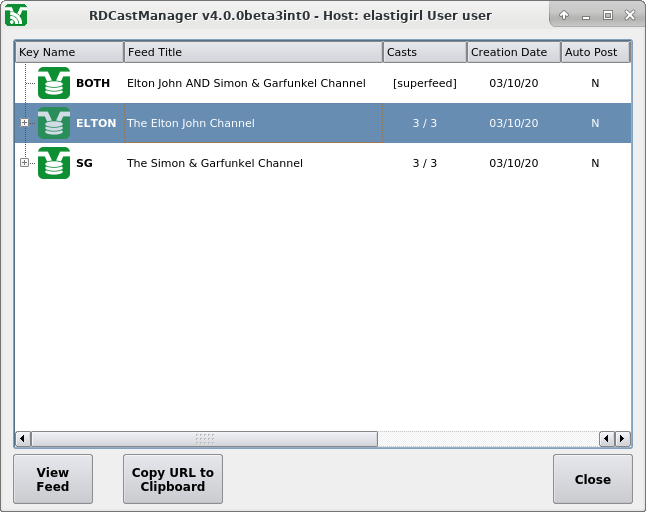Click the Creation Date column header

(x=512, y=52)
